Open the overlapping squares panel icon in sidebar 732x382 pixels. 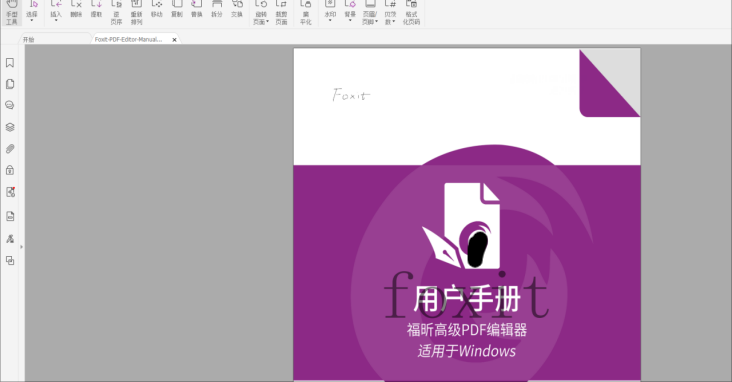10,261
